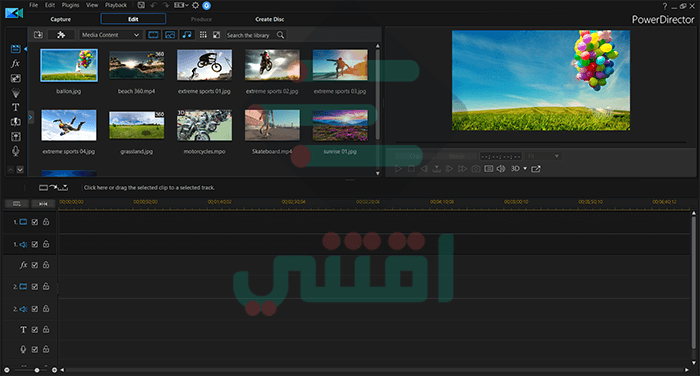Image resolution: width=700 pixels, height=376 pixels.
Task: Toggle the audio files filter button
Action: pos(187,35)
